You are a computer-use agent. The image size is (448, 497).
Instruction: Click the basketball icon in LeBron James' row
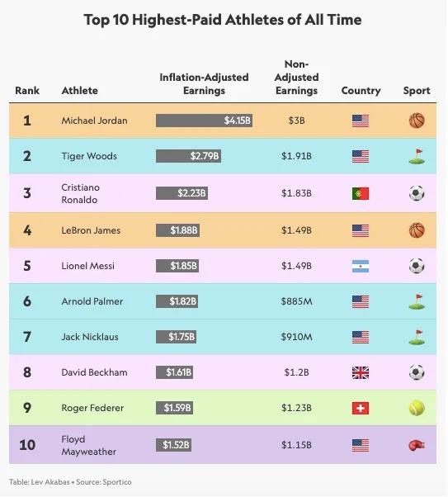point(417,230)
